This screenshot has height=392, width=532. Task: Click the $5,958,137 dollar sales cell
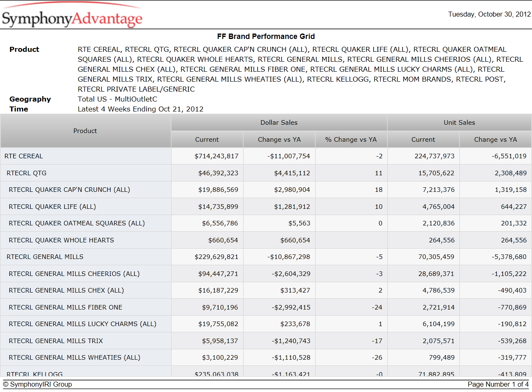pos(207,341)
